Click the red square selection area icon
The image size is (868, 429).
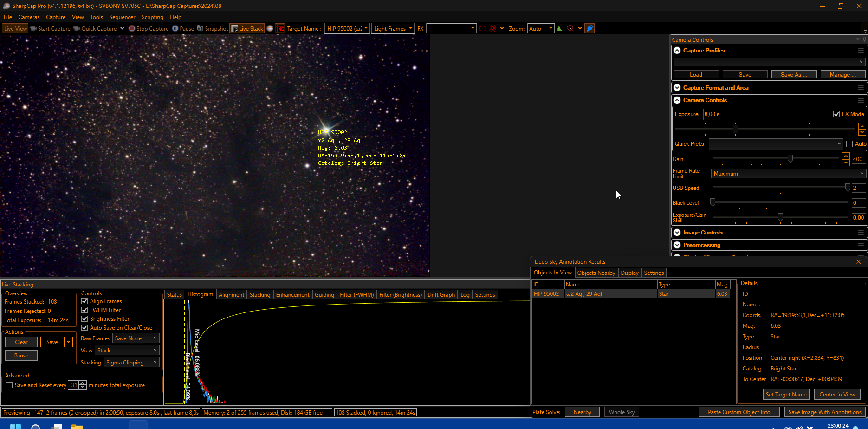coord(483,29)
